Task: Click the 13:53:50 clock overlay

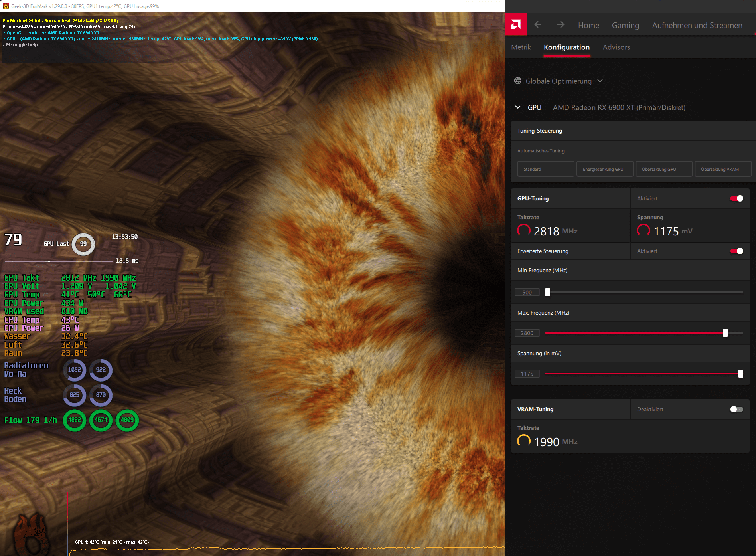Action: point(125,237)
